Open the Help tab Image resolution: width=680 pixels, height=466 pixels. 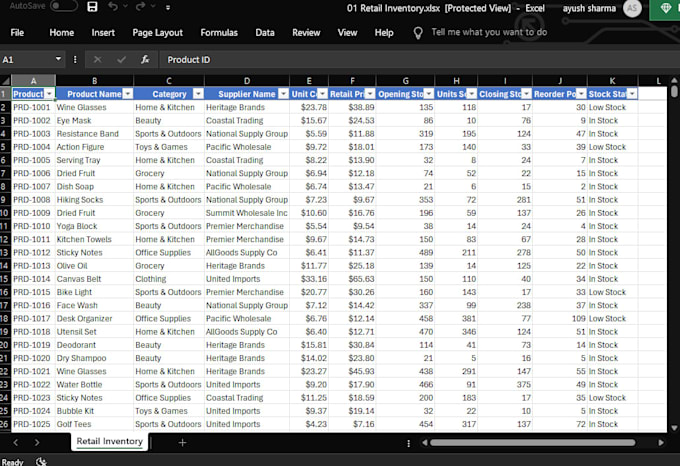pos(384,33)
